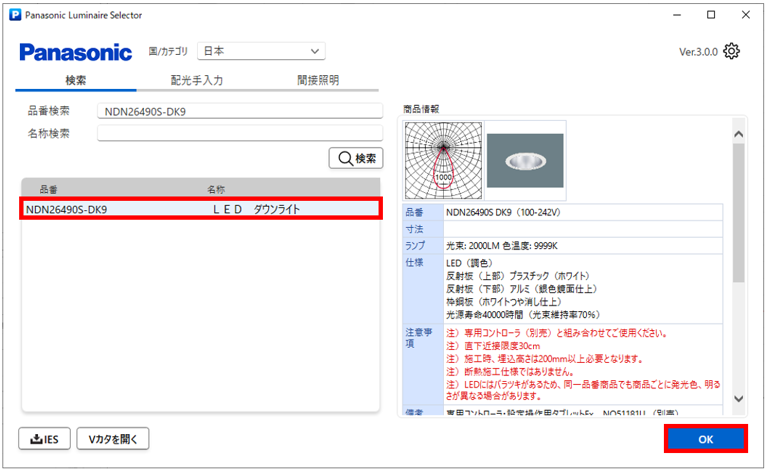Viewport: 766px width, 473px height.
Task: Click the 品番検索 input field
Action: (x=240, y=111)
